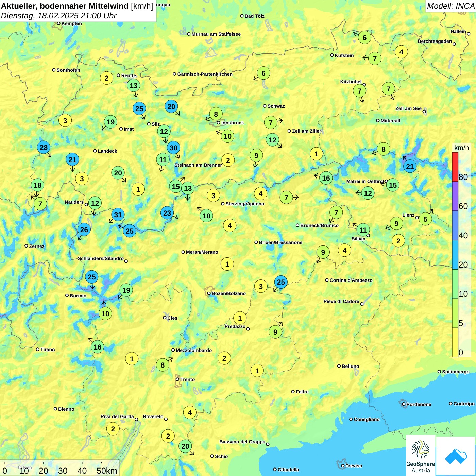Click the distance scale bar
The height and width of the screenshot is (476, 476).
point(60,468)
